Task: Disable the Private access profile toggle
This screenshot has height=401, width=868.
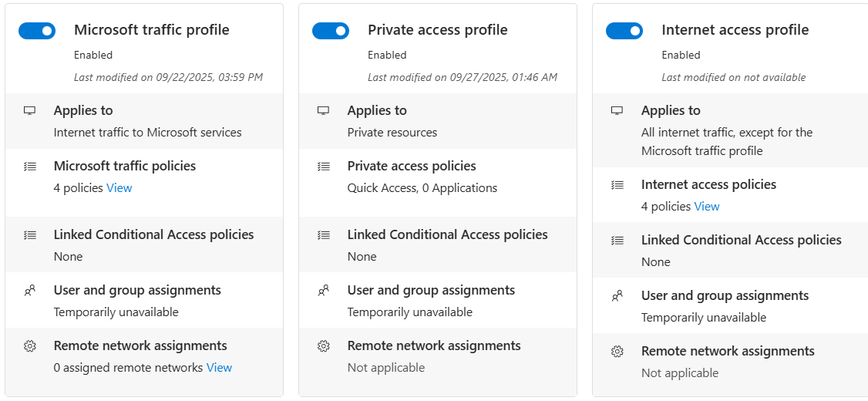Action: (x=331, y=31)
